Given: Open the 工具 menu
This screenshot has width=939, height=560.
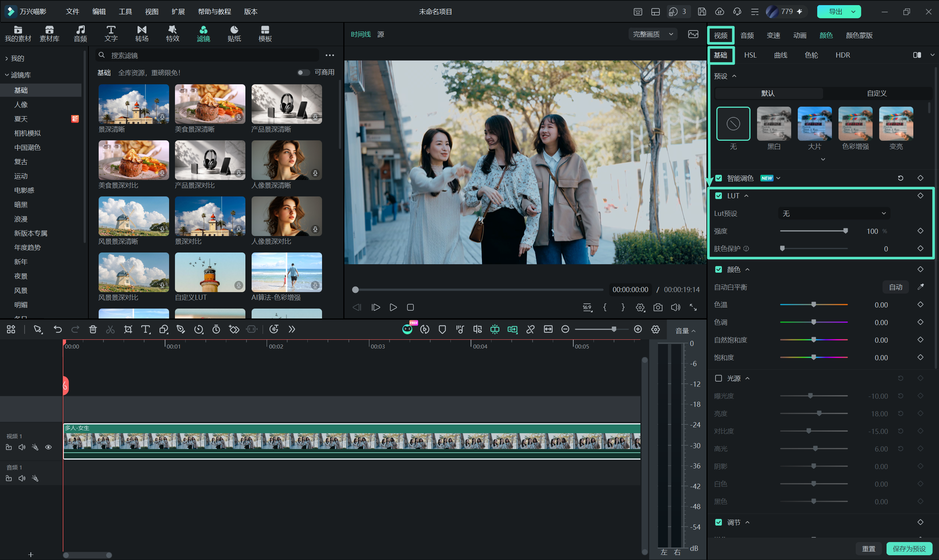Looking at the screenshot, I should tap(125, 11).
